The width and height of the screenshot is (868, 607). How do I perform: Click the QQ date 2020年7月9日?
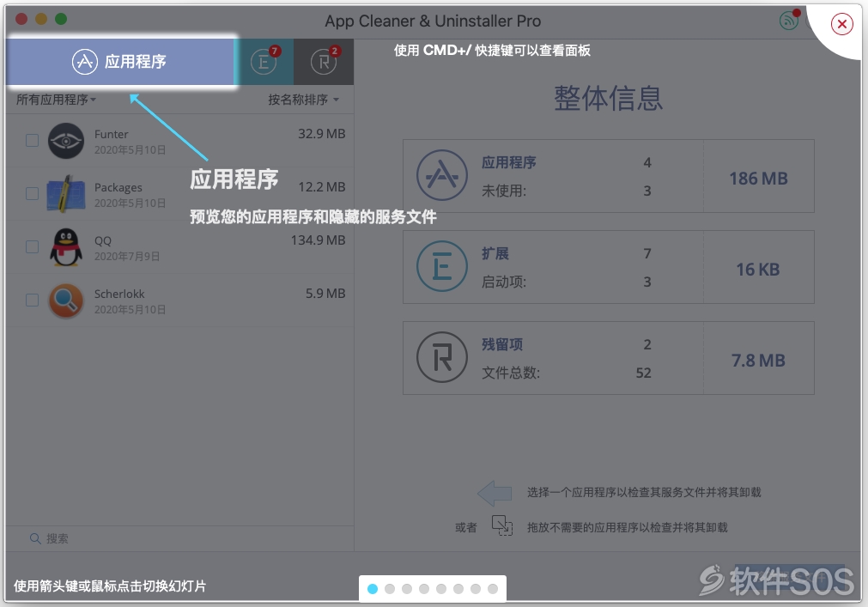tap(127, 256)
